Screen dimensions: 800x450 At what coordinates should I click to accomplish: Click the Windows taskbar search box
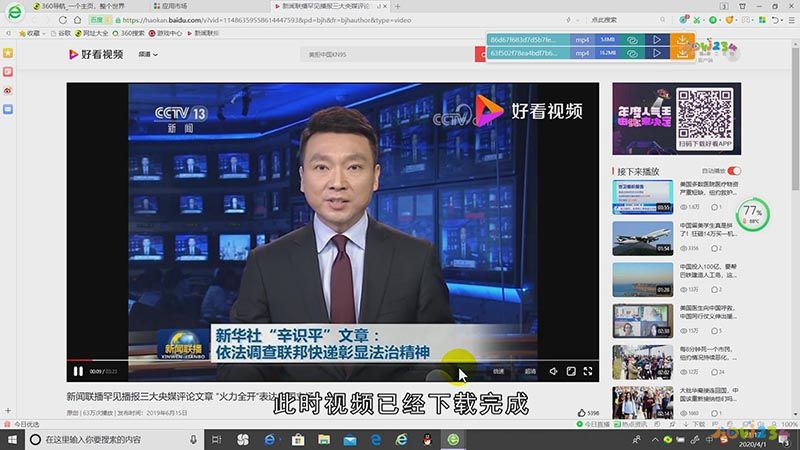[114, 439]
